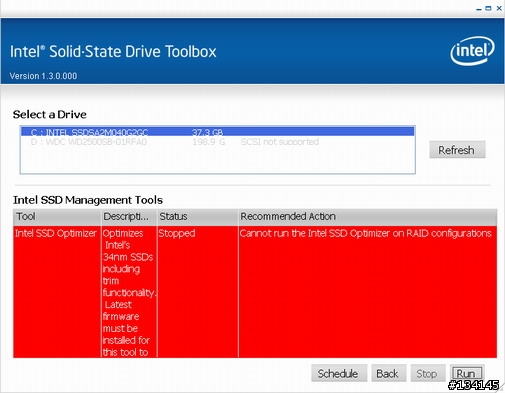Click the 'Optimizes Intel's 34nm SSDs' description cell

(x=129, y=292)
